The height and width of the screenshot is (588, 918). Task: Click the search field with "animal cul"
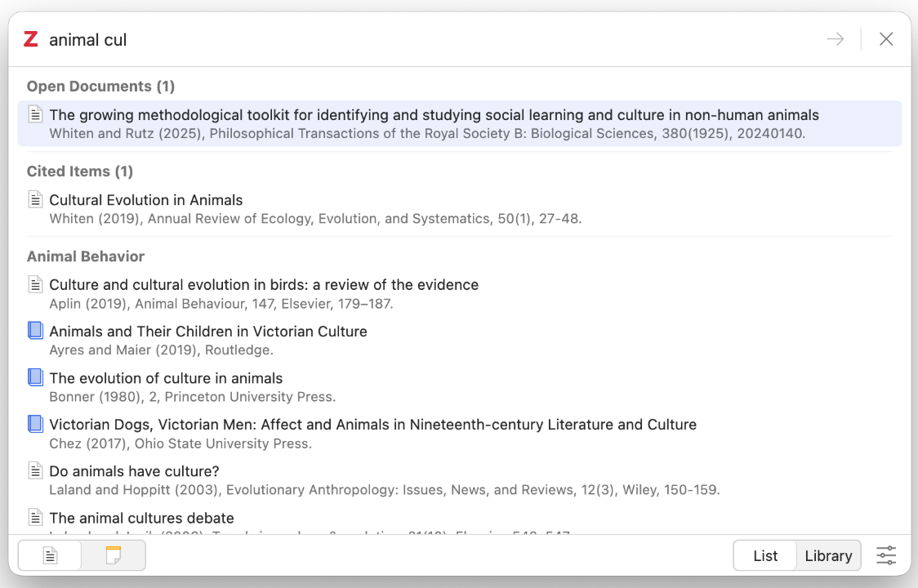click(x=408, y=39)
